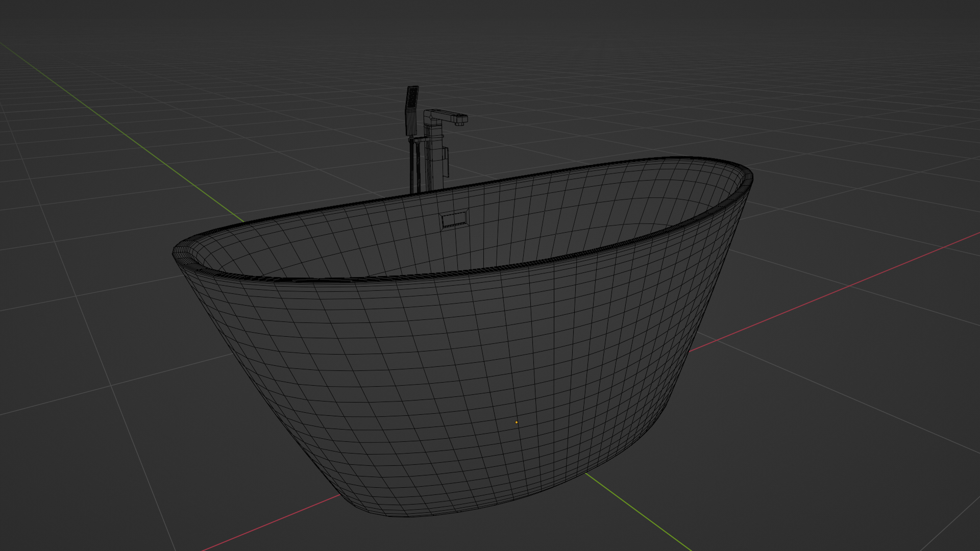980x551 pixels.
Task: Click the shower holder bracket joining hose and faucet
Action: coord(420,139)
